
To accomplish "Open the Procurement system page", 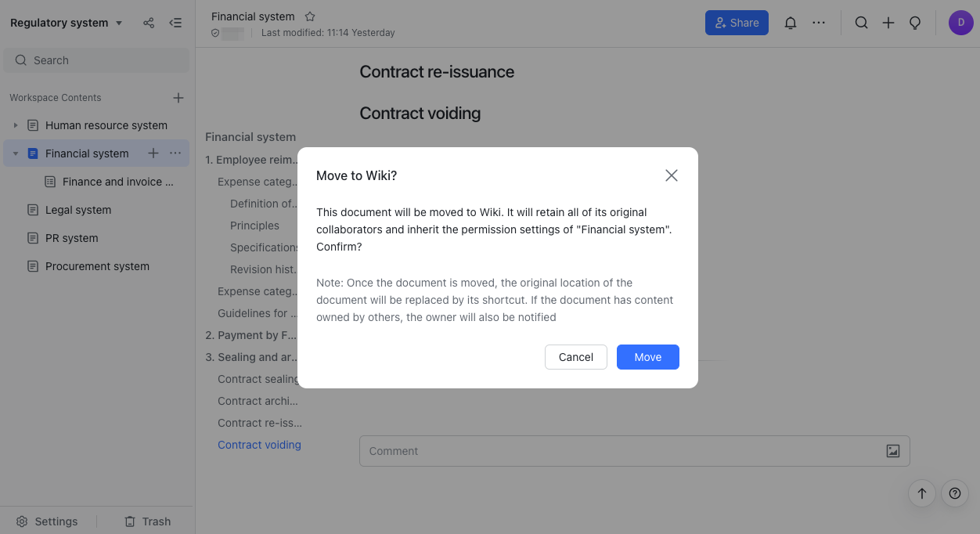I will [x=97, y=266].
